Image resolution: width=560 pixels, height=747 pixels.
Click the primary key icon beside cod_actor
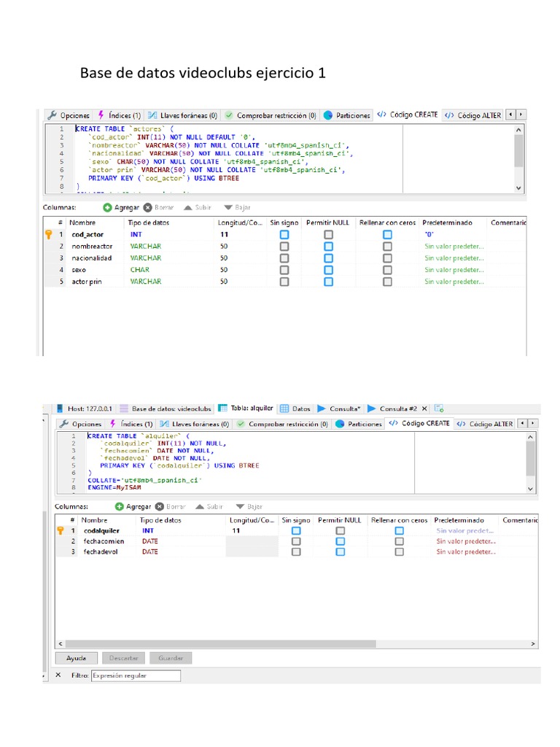[49, 234]
